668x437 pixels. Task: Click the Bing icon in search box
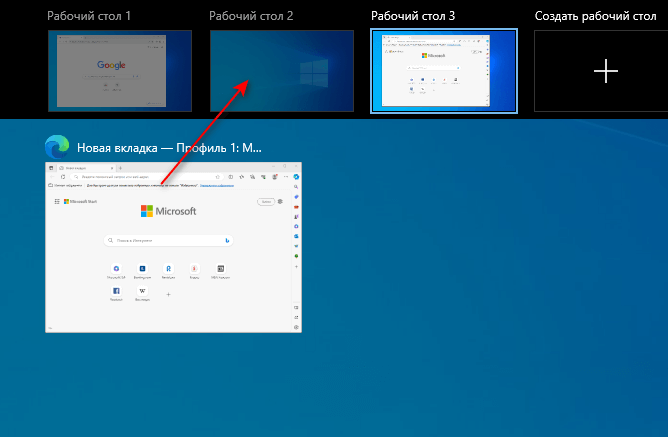(x=227, y=241)
